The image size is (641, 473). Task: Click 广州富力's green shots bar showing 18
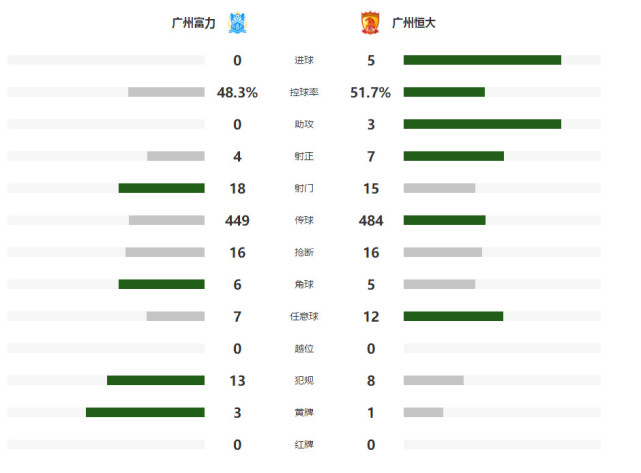[x=161, y=188]
